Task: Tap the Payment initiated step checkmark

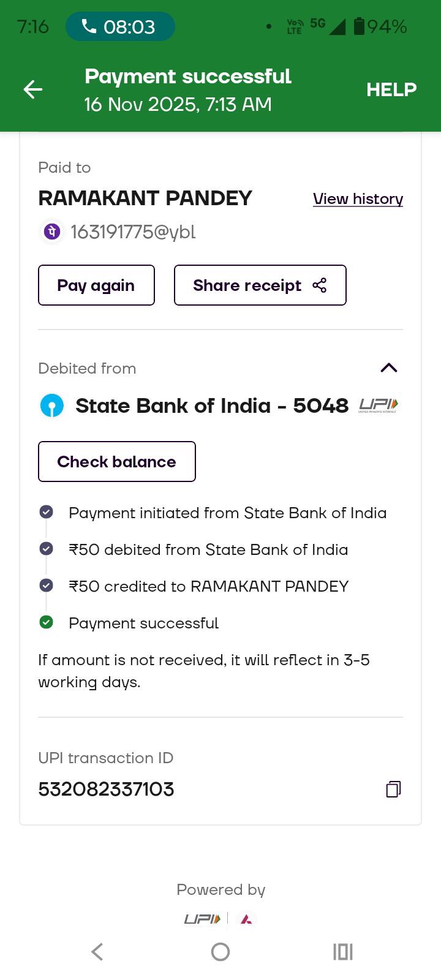Action: (x=46, y=512)
